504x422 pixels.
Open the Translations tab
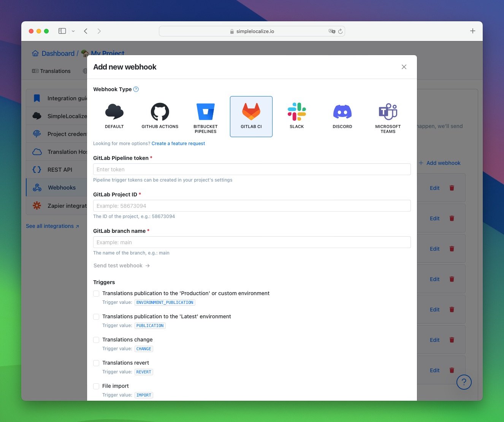pyautogui.click(x=51, y=71)
